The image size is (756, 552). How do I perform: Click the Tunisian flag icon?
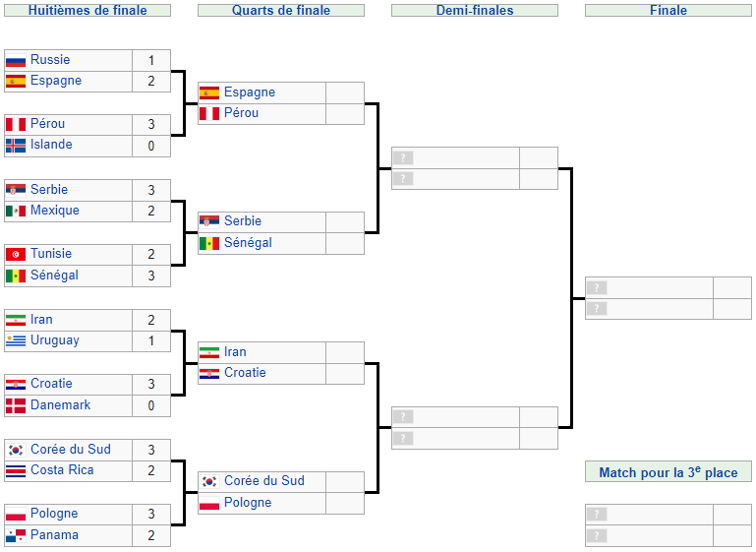click(16, 254)
